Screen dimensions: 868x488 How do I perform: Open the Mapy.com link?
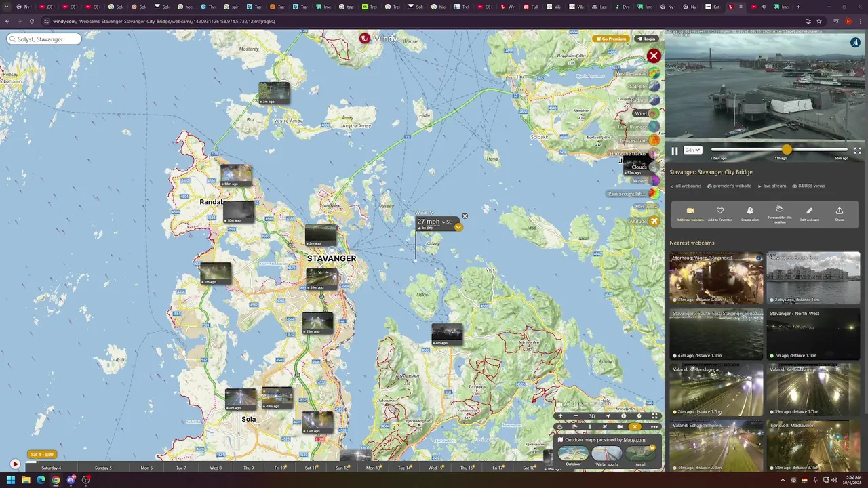pos(635,440)
